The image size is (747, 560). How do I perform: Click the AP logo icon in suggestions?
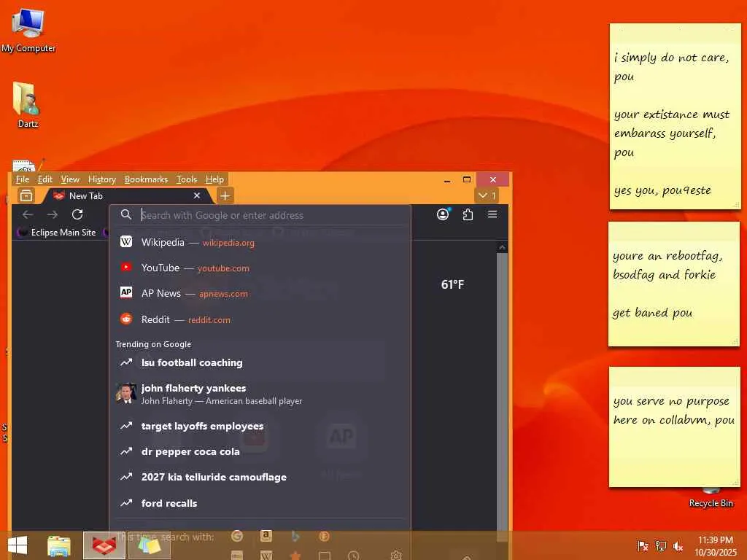point(125,293)
